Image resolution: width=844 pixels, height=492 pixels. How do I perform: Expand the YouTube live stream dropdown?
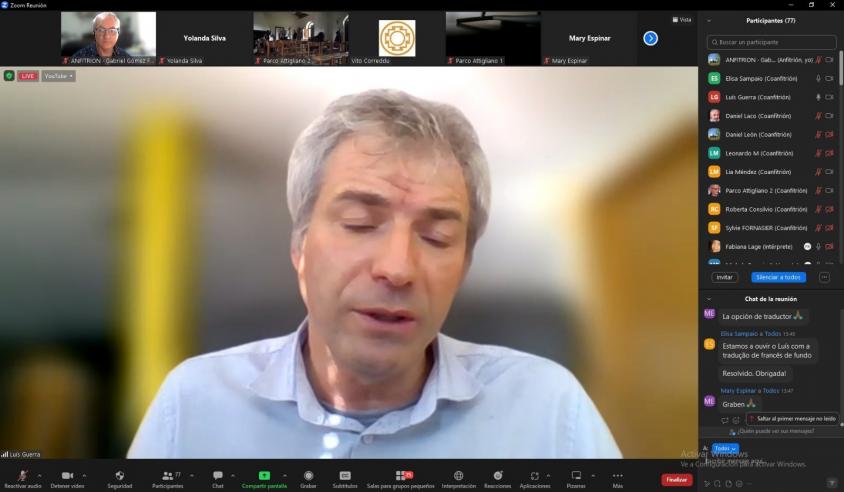click(59, 76)
